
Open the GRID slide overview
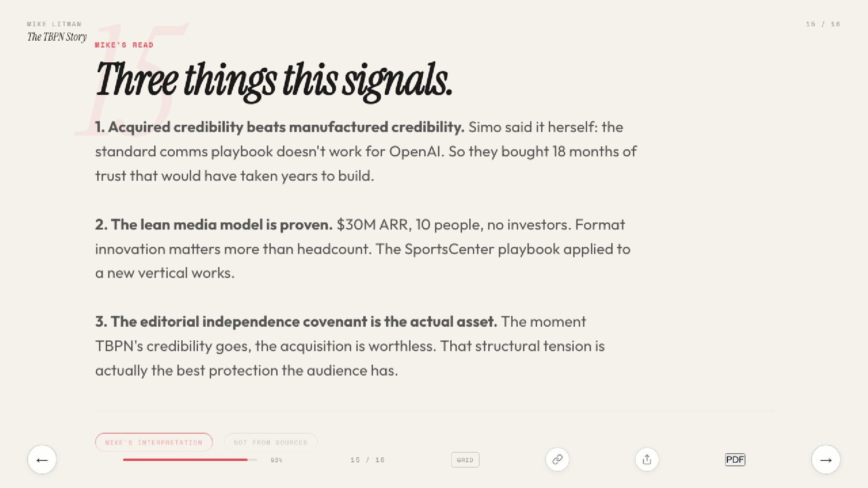pos(465,460)
